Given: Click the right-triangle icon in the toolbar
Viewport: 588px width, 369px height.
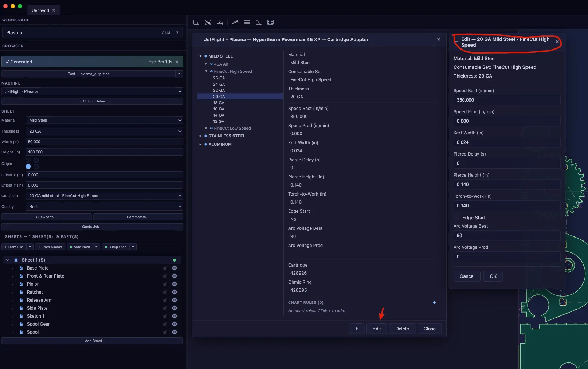Looking at the screenshot, I should [x=259, y=22].
